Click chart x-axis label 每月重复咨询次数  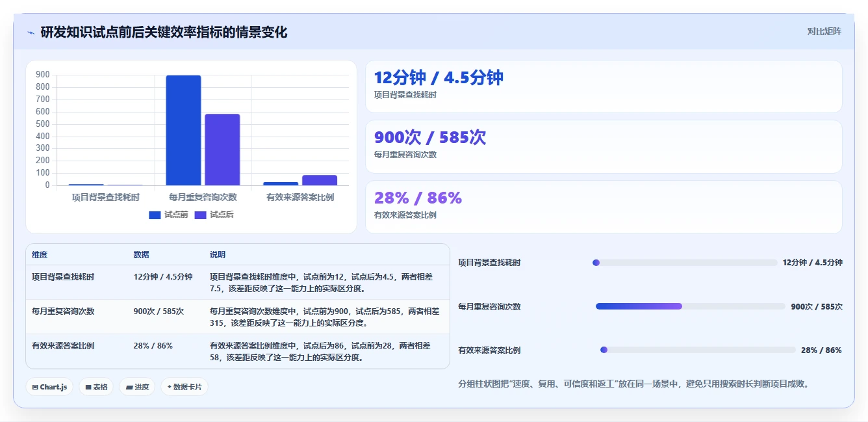click(x=203, y=196)
